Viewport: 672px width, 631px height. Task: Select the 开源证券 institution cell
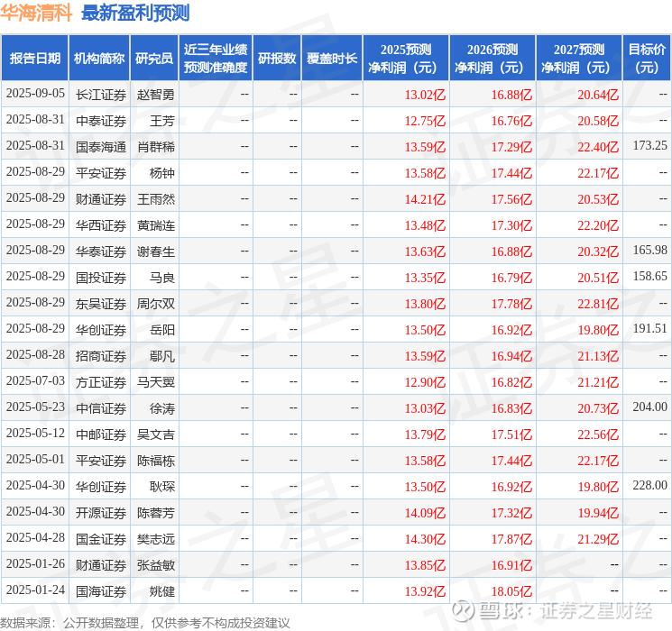[x=101, y=513]
